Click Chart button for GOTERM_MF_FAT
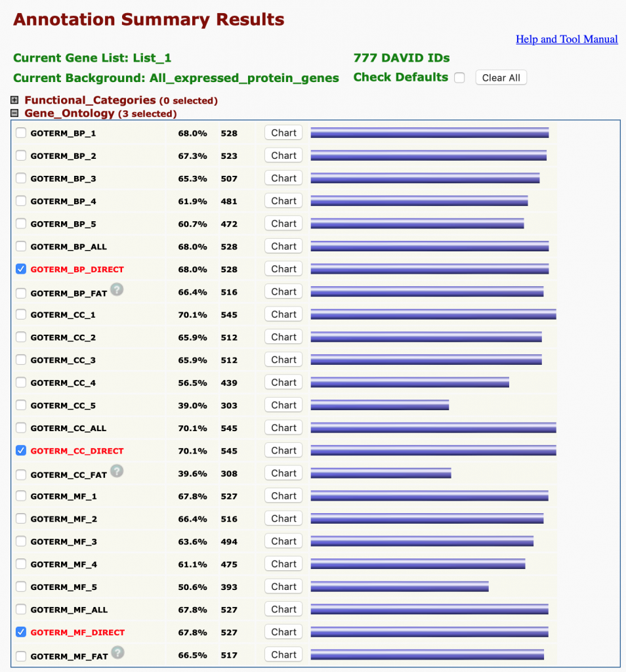The width and height of the screenshot is (626, 672). coord(283,655)
